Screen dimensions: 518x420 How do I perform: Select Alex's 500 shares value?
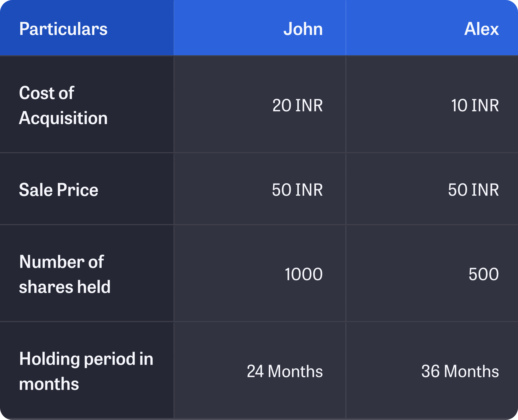[484, 274]
